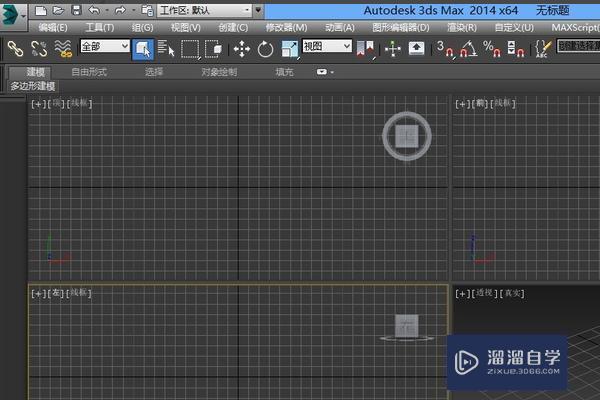Toggle Percent Snap on the toolbar
Viewport: 600px width, 400px height.
click(491, 47)
